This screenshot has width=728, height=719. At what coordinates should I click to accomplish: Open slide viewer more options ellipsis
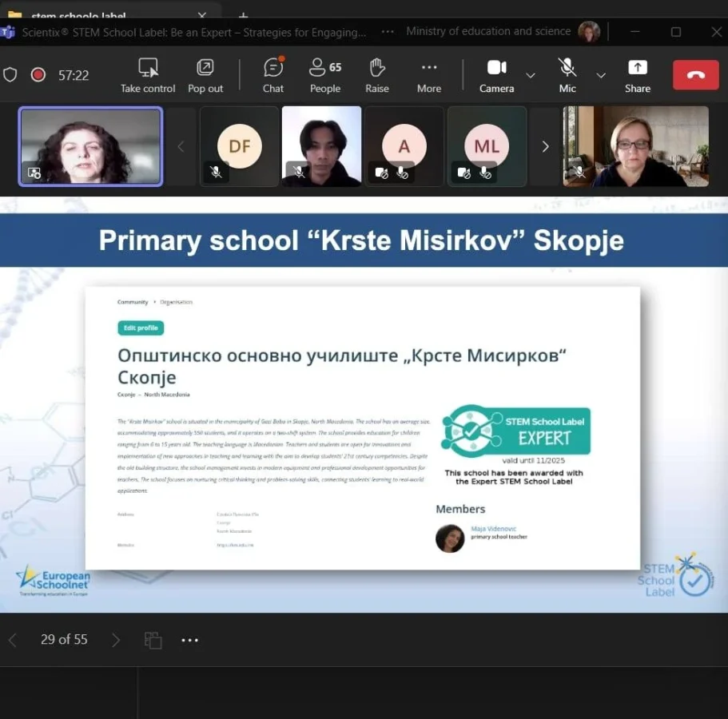click(x=189, y=640)
